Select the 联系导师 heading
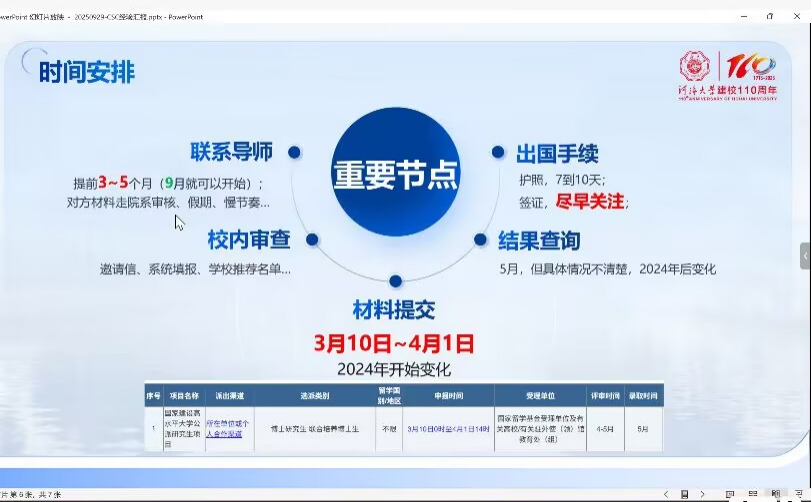The height and width of the screenshot is (502, 812). 232,152
